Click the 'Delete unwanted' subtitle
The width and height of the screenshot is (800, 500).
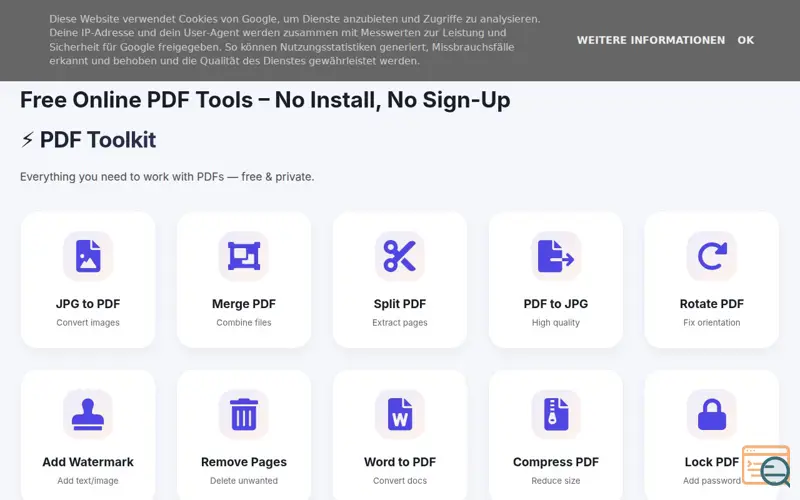click(244, 481)
